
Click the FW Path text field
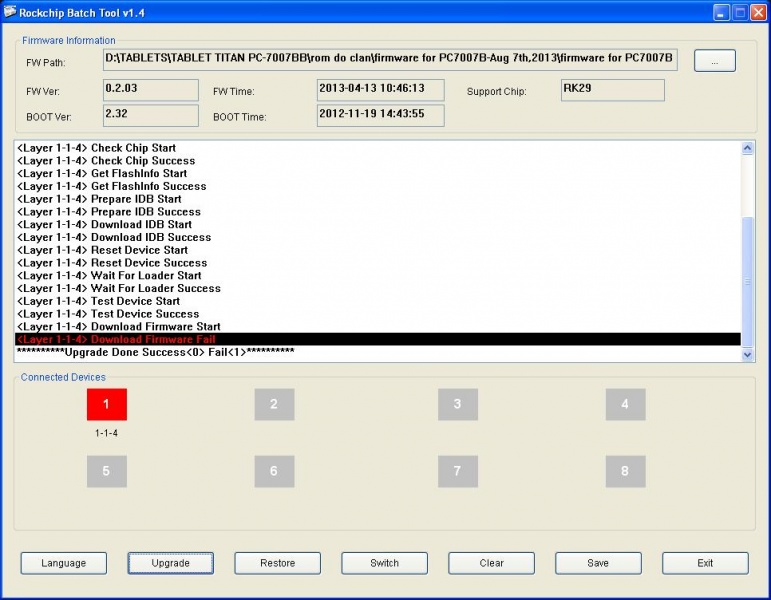click(x=390, y=61)
